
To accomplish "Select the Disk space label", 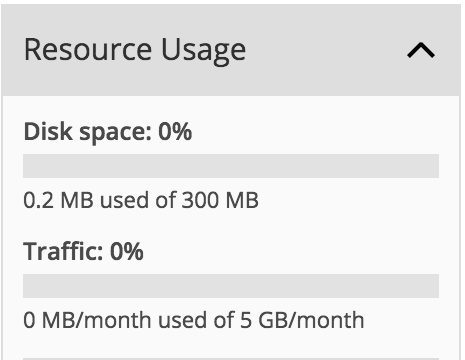I will (x=88, y=132).
